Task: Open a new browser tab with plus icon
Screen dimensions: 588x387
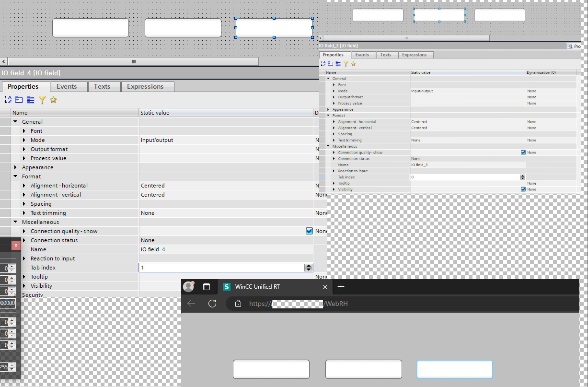Action: (x=341, y=287)
